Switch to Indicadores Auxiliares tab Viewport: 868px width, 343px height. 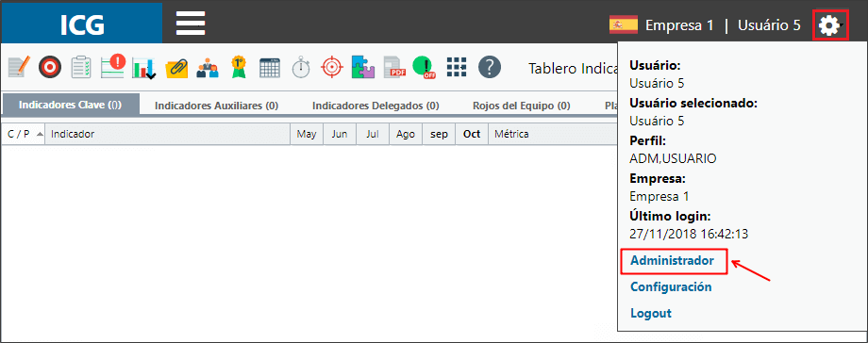pyautogui.click(x=216, y=106)
